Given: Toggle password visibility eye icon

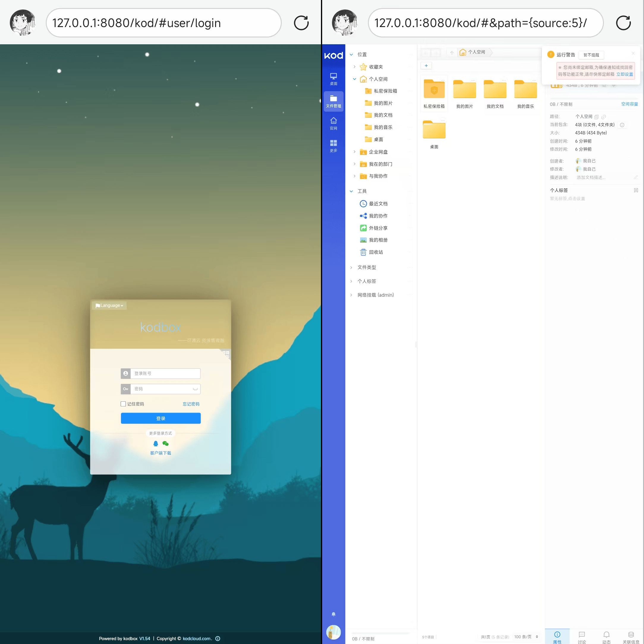Looking at the screenshot, I should click(195, 389).
